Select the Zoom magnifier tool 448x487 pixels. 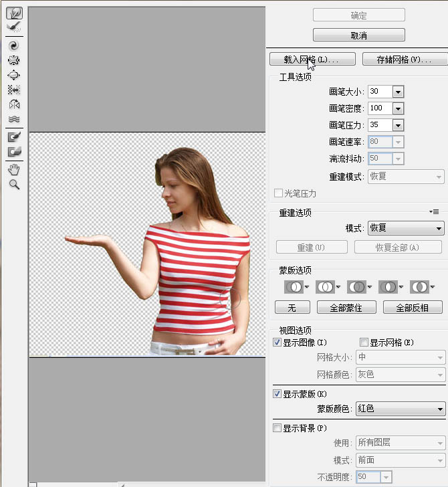pyautogui.click(x=14, y=185)
